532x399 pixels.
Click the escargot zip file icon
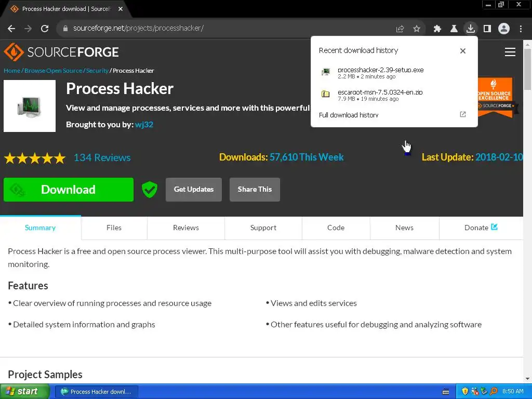point(325,94)
